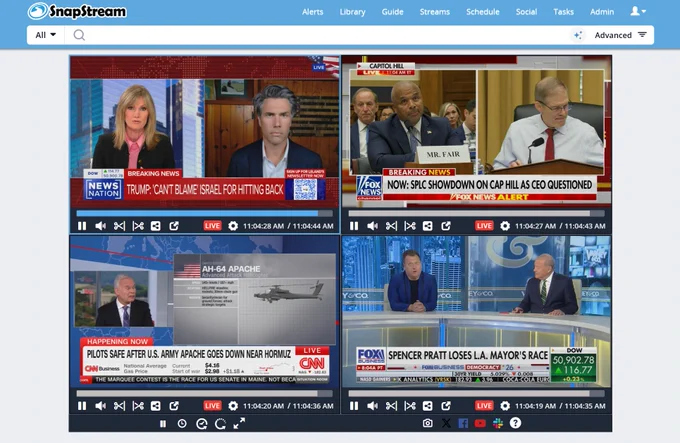Click the NewsNation player progress bar
Screen dimensions: 680x443
205,213
